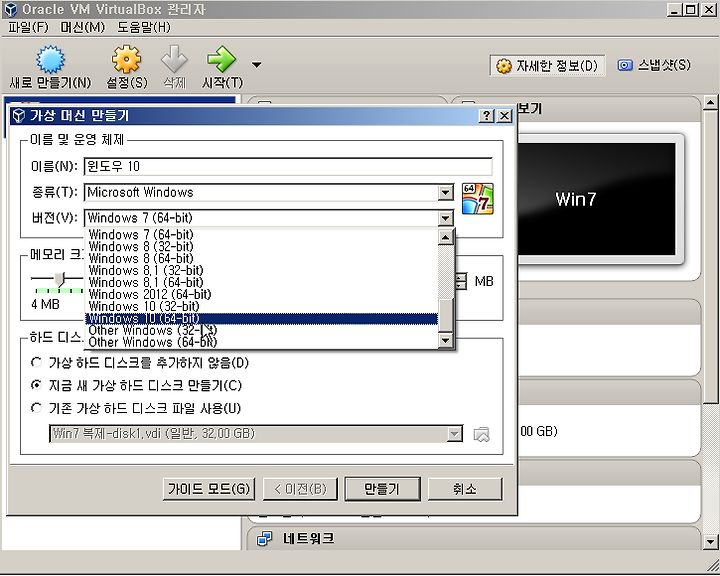Click the memory MB spinner arrows
Viewport: 720px width, 576px height.
tap(461, 281)
